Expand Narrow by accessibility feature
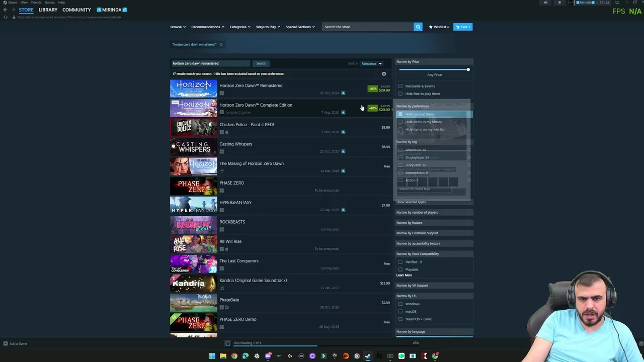644x362 pixels. click(x=434, y=243)
